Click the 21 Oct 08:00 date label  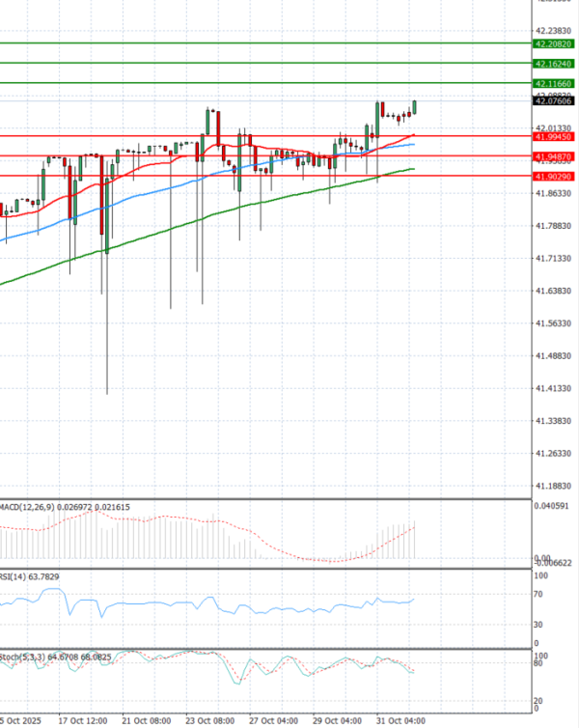[147, 720]
